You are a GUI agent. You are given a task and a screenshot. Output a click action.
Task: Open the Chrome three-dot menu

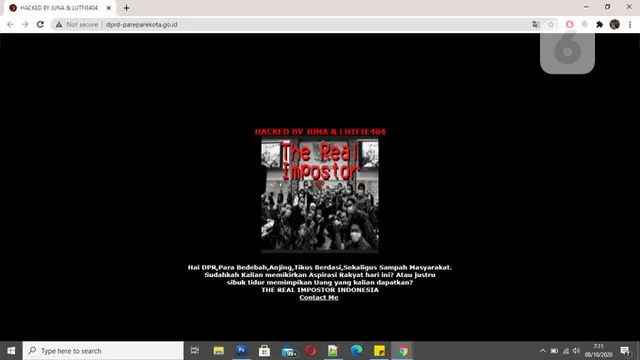pos(630,24)
